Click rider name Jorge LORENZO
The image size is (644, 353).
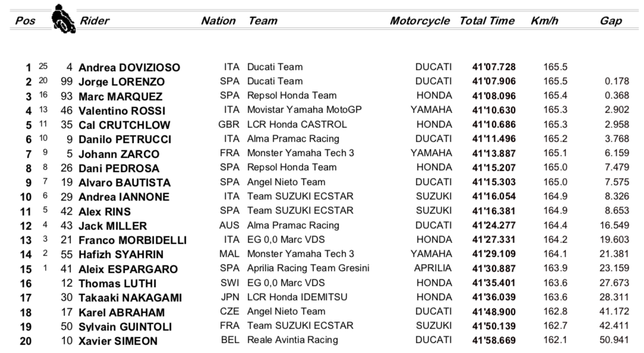click(122, 82)
